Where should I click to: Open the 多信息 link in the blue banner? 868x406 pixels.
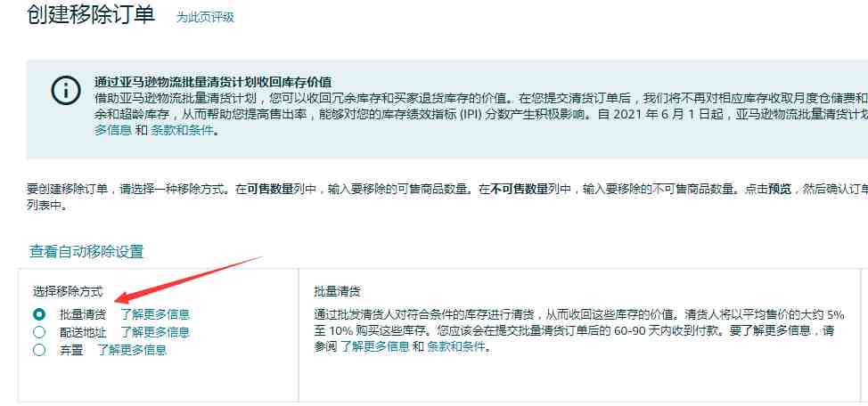pyautogui.click(x=112, y=131)
